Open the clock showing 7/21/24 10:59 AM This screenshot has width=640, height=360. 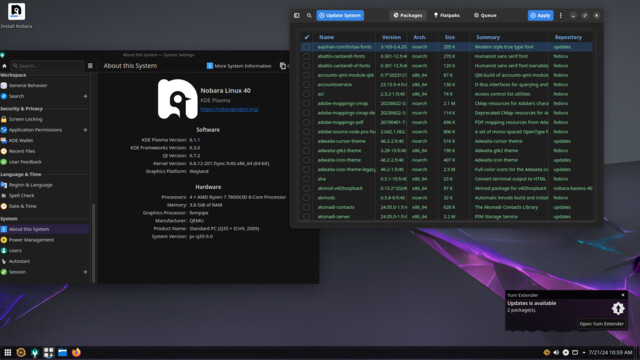click(611, 352)
